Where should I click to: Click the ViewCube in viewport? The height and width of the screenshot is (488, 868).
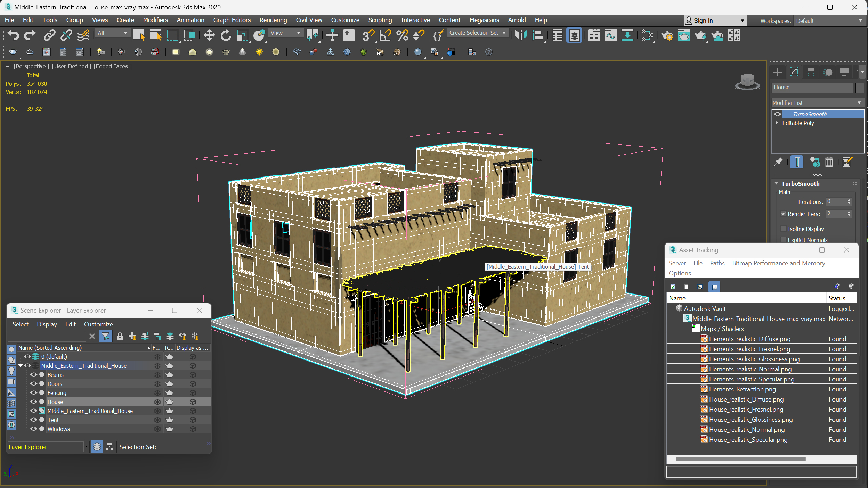[747, 82]
